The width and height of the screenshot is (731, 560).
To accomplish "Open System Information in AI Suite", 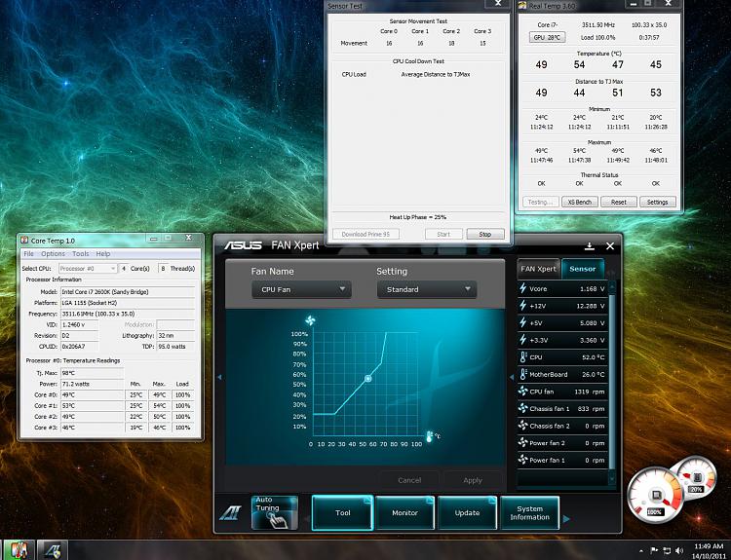I will click(529, 512).
